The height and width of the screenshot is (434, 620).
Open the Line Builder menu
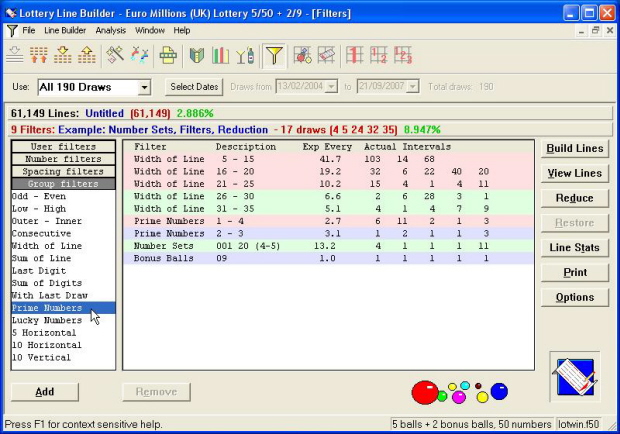click(65, 30)
